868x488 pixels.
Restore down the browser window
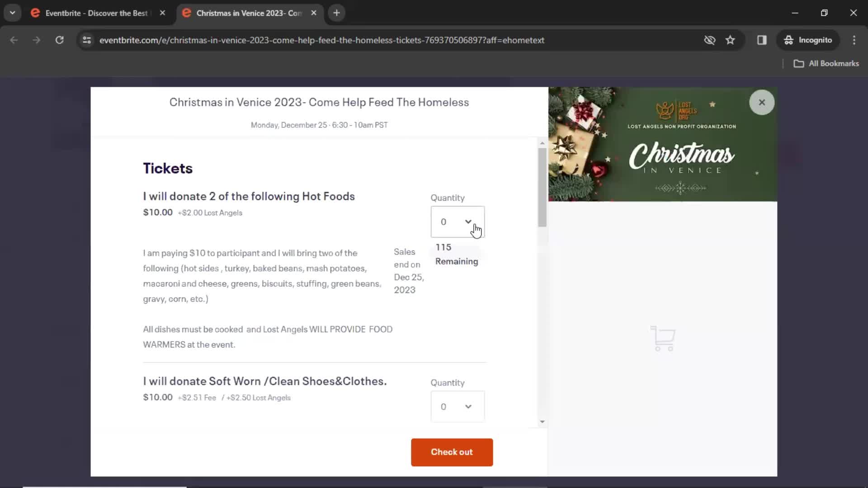click(824, 13)
